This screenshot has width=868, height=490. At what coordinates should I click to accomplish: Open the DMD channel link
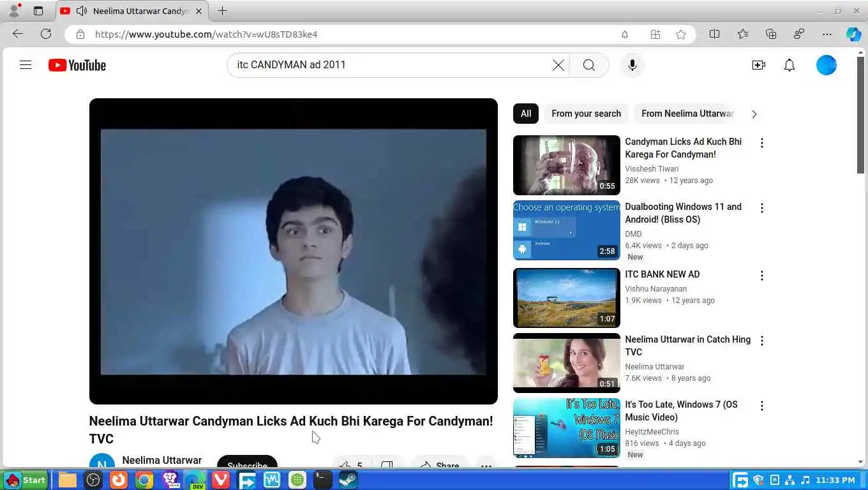tap(633, 234)
